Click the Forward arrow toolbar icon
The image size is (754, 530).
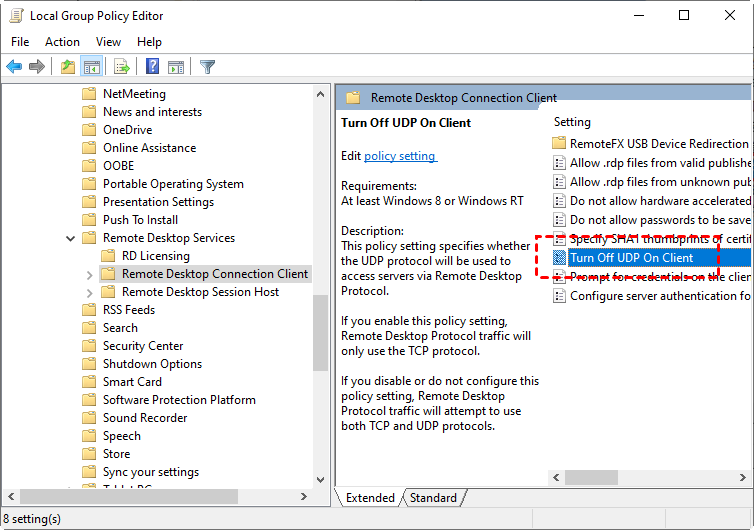[x=37, y=66]
